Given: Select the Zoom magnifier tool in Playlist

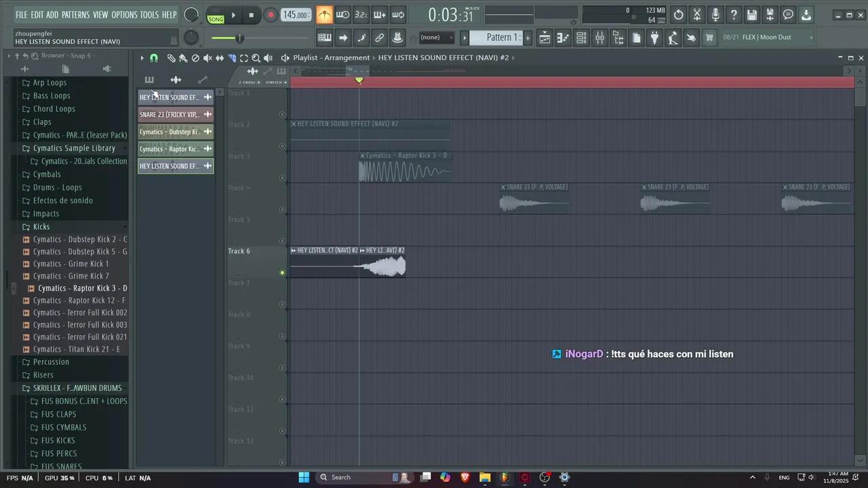Looking at the screenshot, I should tap(256, 58).
